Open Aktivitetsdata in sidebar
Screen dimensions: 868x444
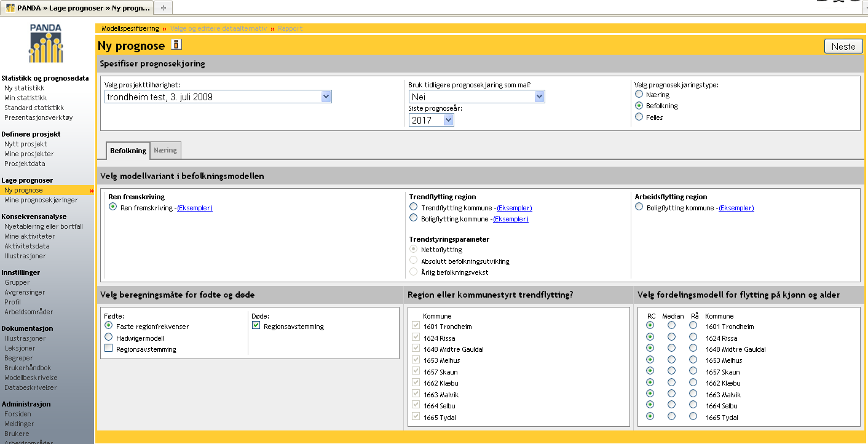click(27, 246)
